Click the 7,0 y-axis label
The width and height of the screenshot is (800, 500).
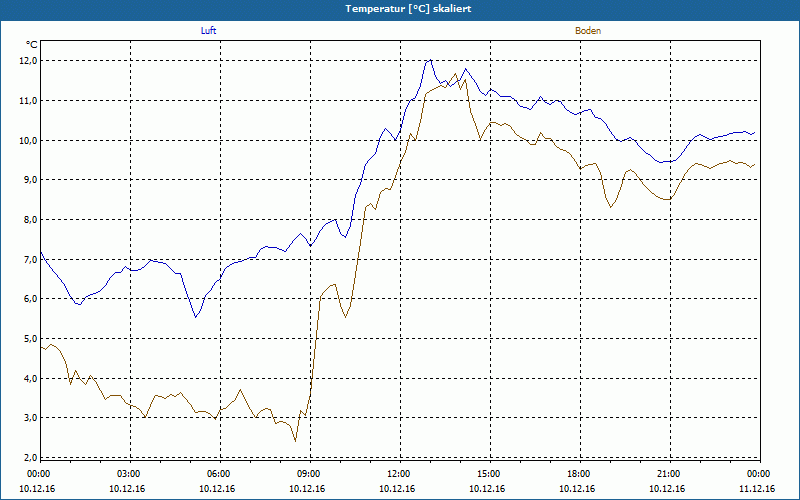pyautogui.click(x=31, y=259)
